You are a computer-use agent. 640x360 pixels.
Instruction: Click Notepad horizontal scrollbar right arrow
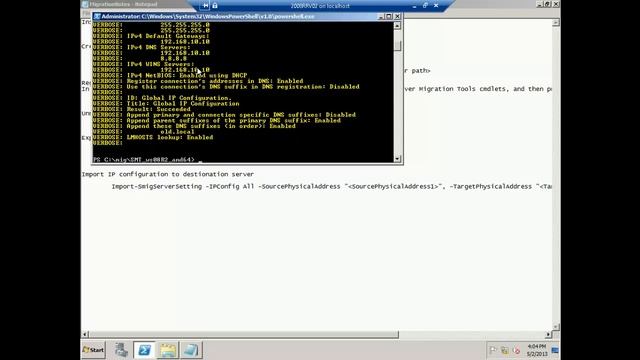pos(548,334)
